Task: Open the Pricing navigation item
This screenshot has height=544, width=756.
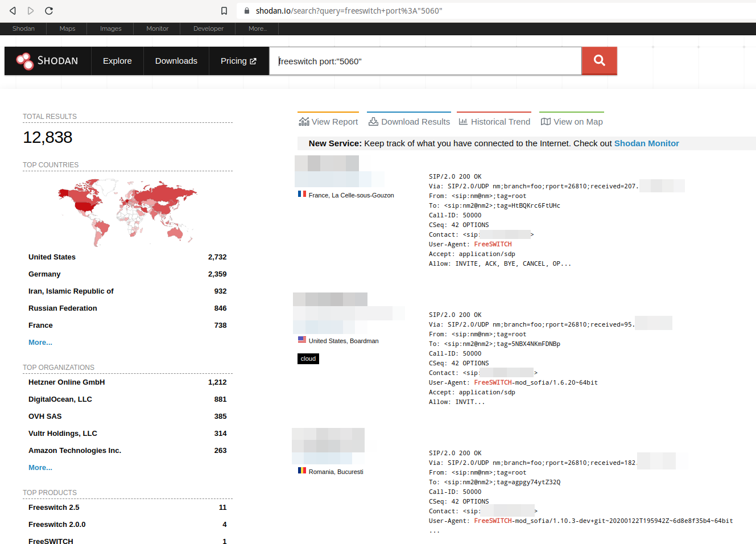Action: coord(238,61)
